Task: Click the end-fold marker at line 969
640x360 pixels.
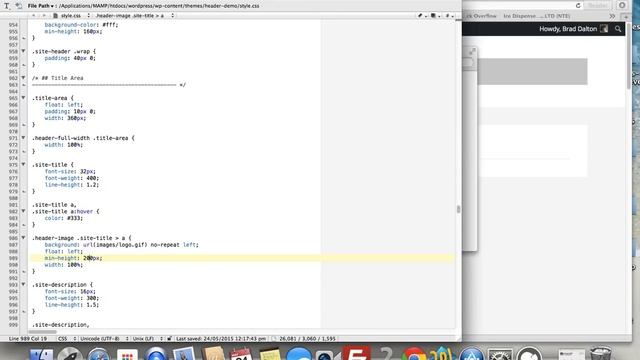Action: 23,125
